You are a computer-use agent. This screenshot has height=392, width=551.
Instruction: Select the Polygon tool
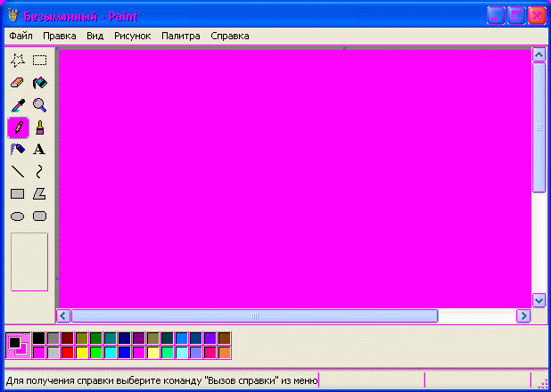(x=39, y=194)
